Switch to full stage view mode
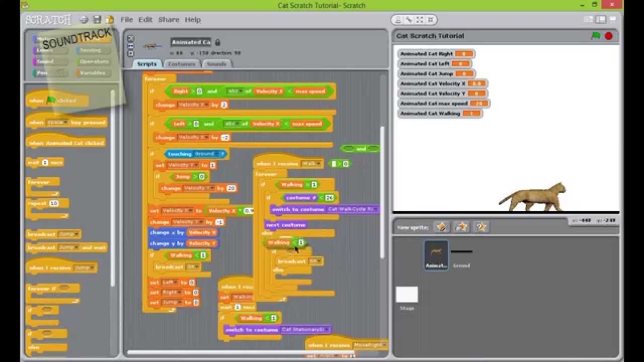 (x=600, y=20)
